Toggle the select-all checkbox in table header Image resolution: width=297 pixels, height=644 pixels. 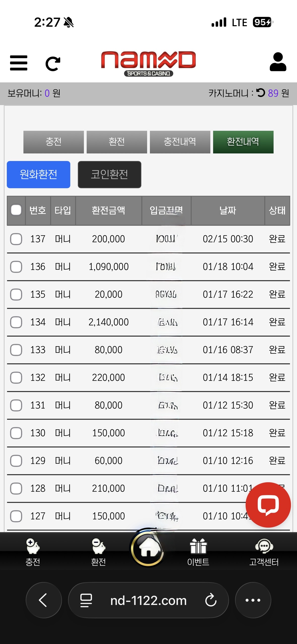[16, 210]
